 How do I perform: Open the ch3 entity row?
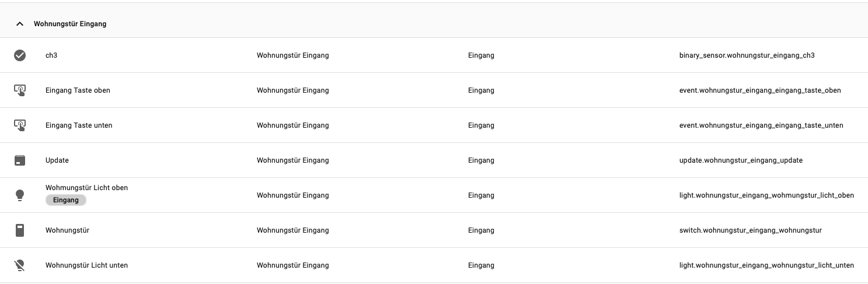(51, 55)
